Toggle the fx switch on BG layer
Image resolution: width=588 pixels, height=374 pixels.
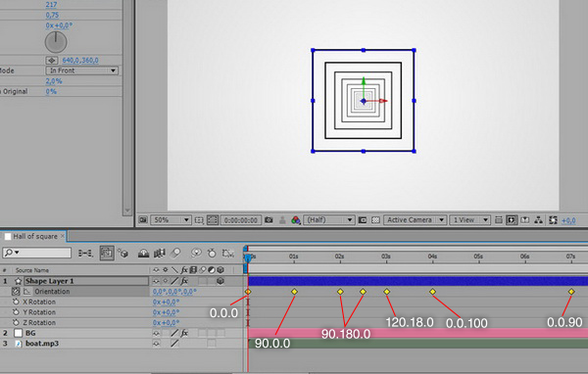pyautogui.click(x=184, y=333)
